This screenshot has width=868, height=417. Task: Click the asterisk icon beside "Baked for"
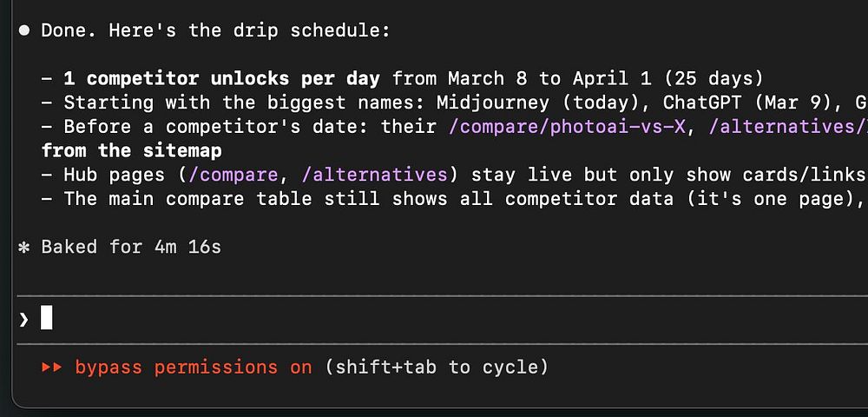point(24,248)
